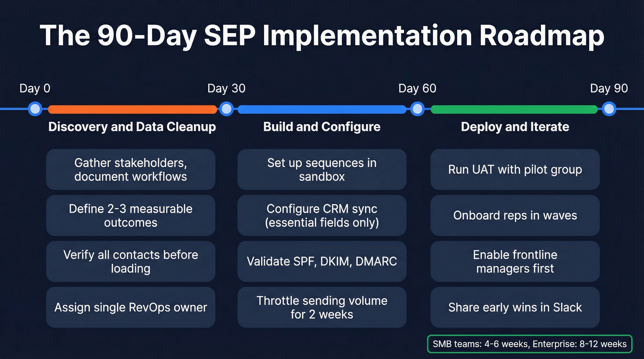
Task: Click the Day 60 milestone circle
Action: click(x=417, y=109)
